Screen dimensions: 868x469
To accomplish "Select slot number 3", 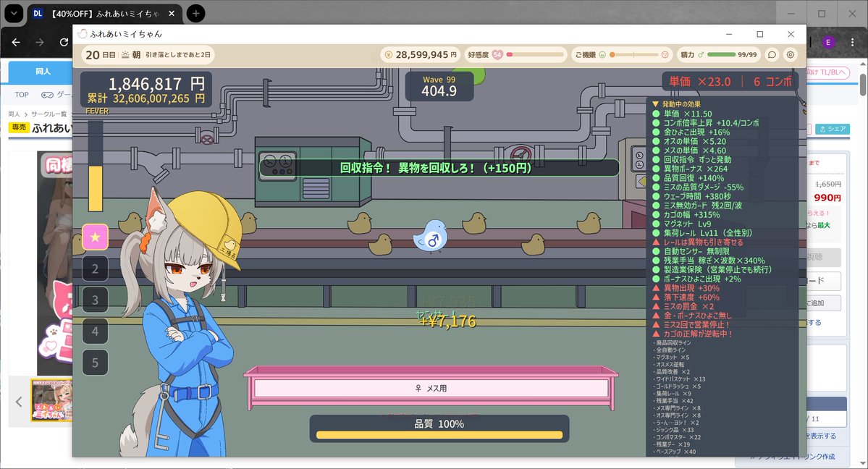I will (x=96, y=300).
